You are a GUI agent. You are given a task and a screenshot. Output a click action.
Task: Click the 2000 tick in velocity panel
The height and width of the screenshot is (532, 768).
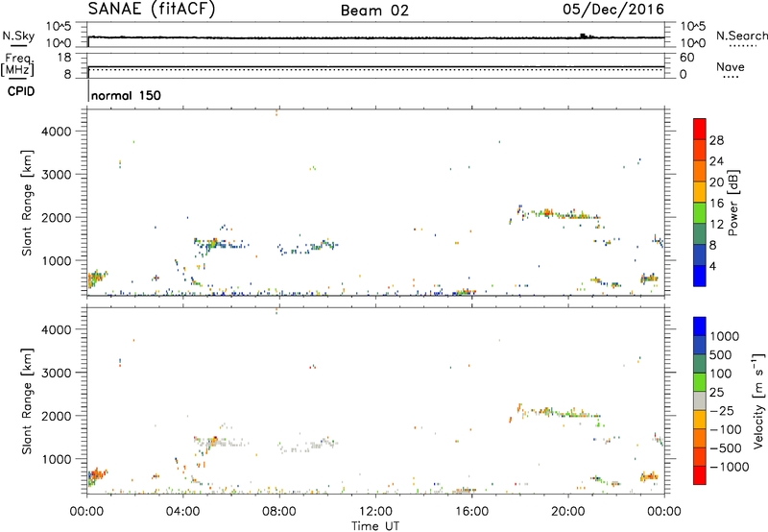pyautogui.click(x=57, y=416)
